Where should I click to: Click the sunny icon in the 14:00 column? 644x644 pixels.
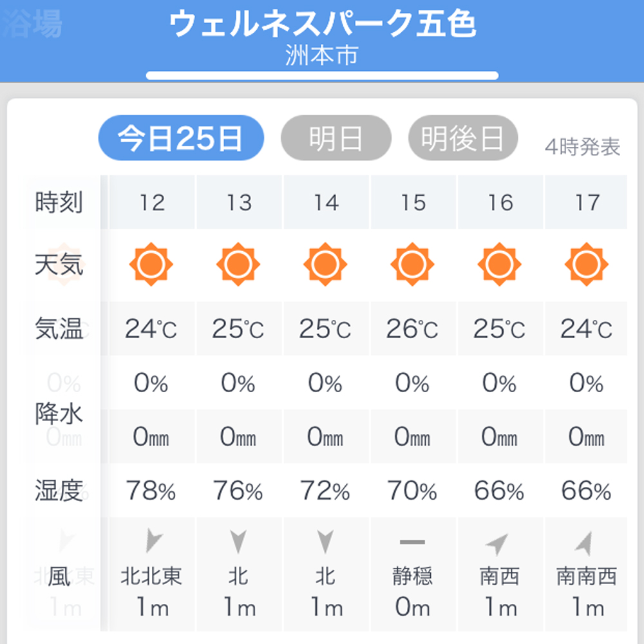(326, 263)
